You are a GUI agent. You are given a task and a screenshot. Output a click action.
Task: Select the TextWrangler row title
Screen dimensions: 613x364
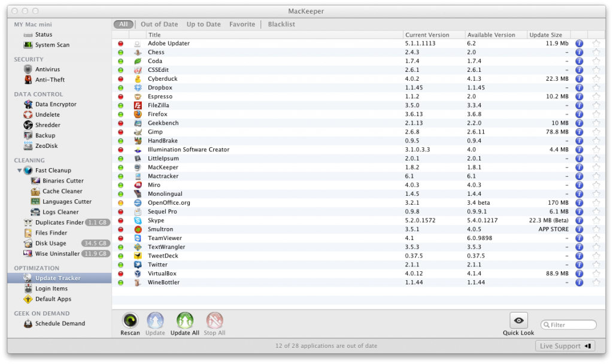[166, 247]
